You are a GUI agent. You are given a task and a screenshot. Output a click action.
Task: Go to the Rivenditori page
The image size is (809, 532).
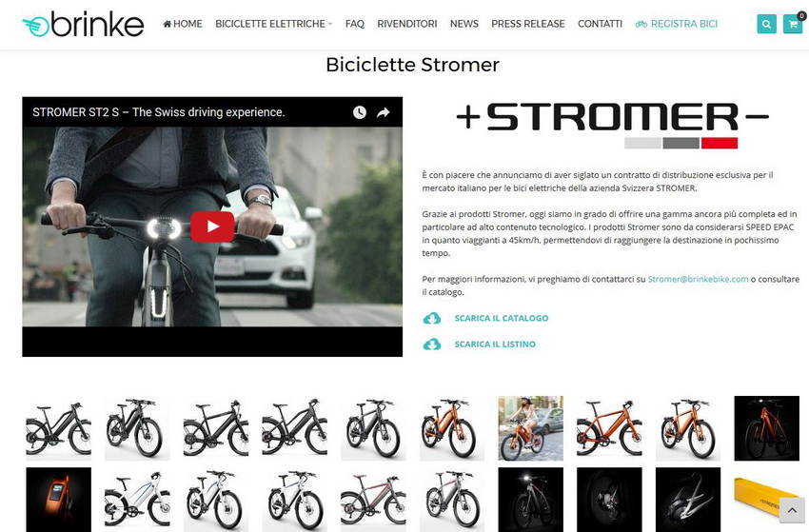[x=407, y=24]
